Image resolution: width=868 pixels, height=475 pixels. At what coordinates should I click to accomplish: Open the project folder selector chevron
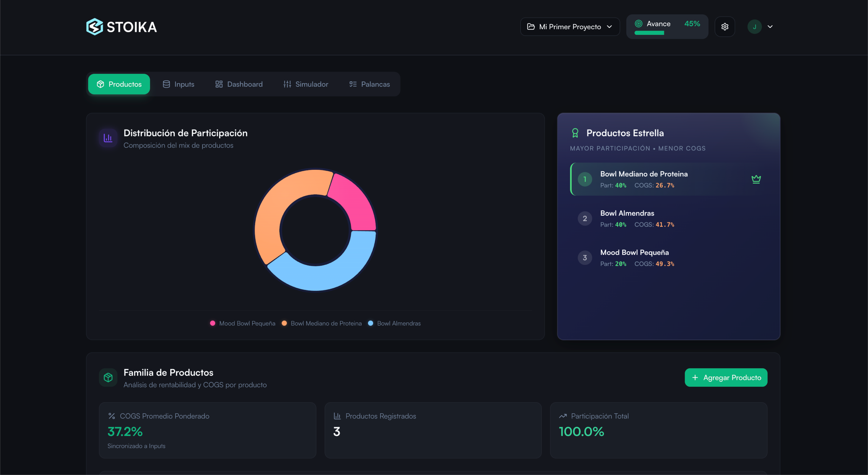[x=609, y=26]
